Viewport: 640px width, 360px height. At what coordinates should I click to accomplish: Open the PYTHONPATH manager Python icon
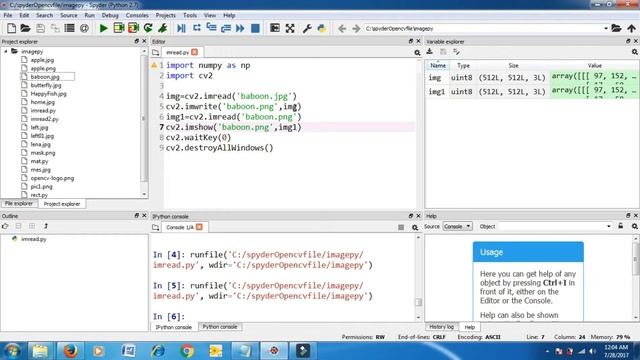click(x=322, y=28)
